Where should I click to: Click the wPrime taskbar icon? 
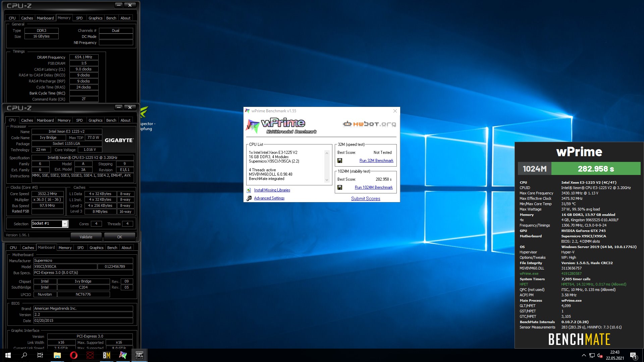coord(123,355)
